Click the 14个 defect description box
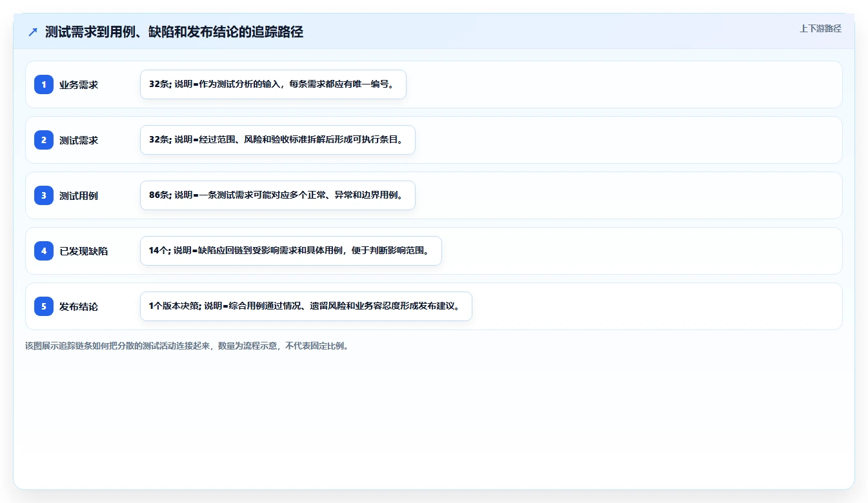This screenshot has width=868, height=503. tap(291, 251)
